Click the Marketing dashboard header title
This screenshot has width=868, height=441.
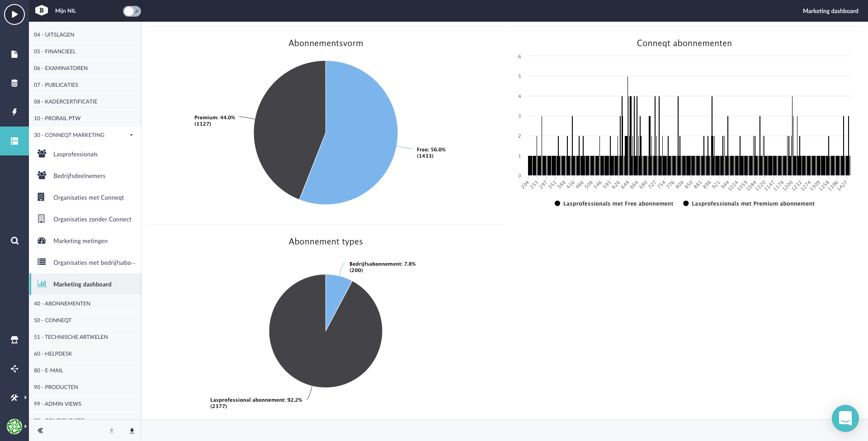[x=830, y=11]
